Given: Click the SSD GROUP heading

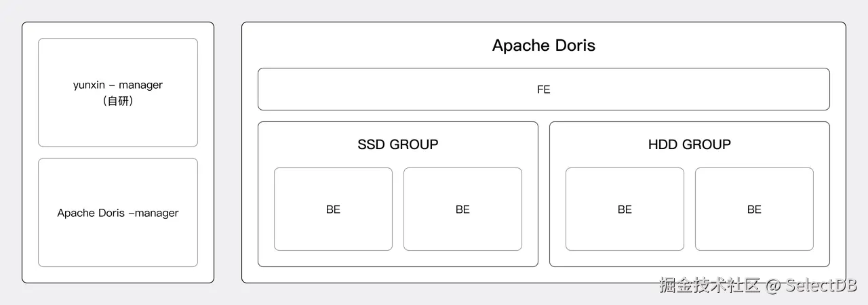Looking at the screenshot, I should coord(398,144).
